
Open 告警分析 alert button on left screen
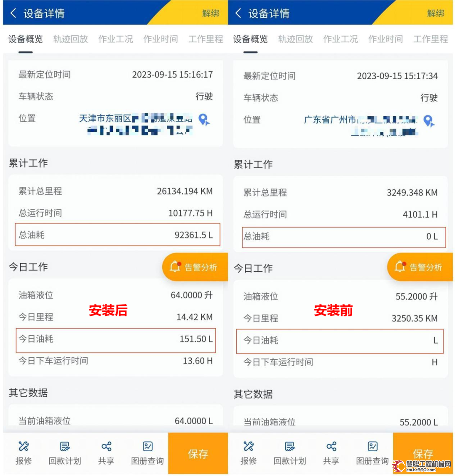point(195,267)
